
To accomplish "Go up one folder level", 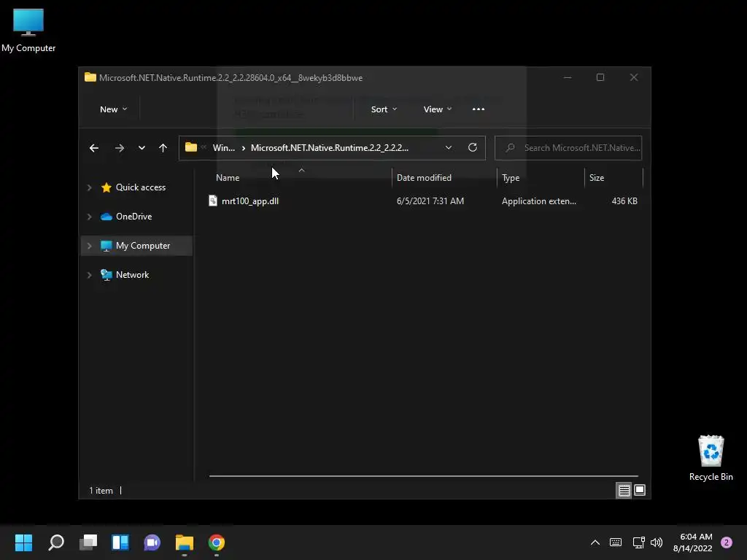I will [163, 148].
